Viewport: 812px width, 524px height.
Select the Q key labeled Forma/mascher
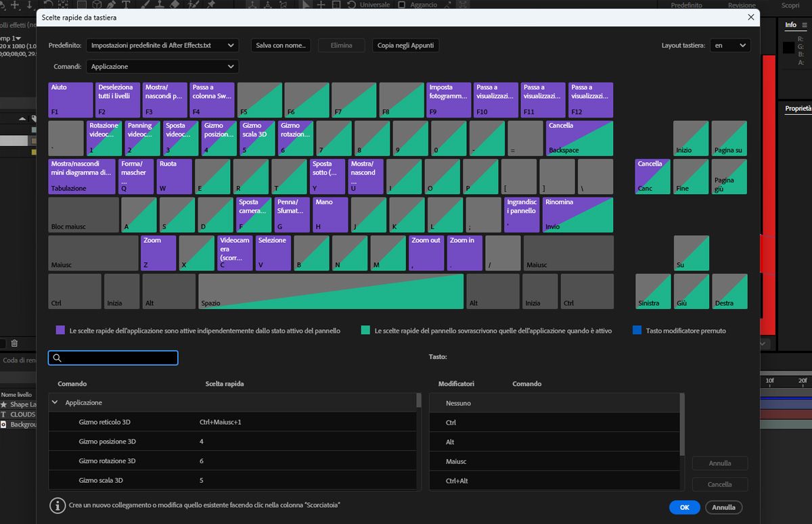pos(136,176)
